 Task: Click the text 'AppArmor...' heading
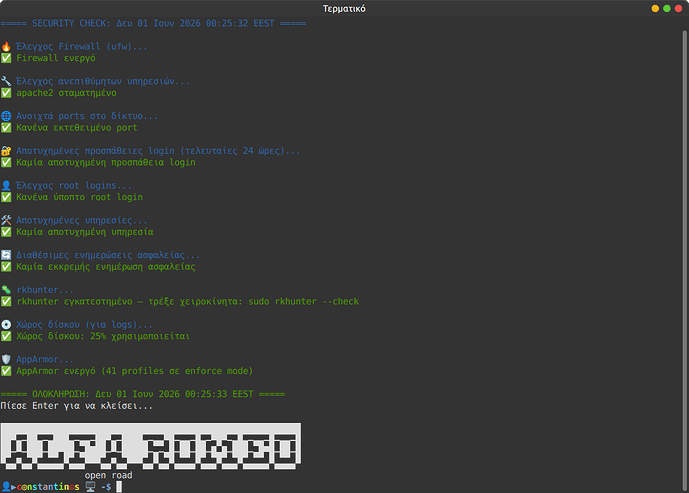pyautogui.click(x=45, y=359)
